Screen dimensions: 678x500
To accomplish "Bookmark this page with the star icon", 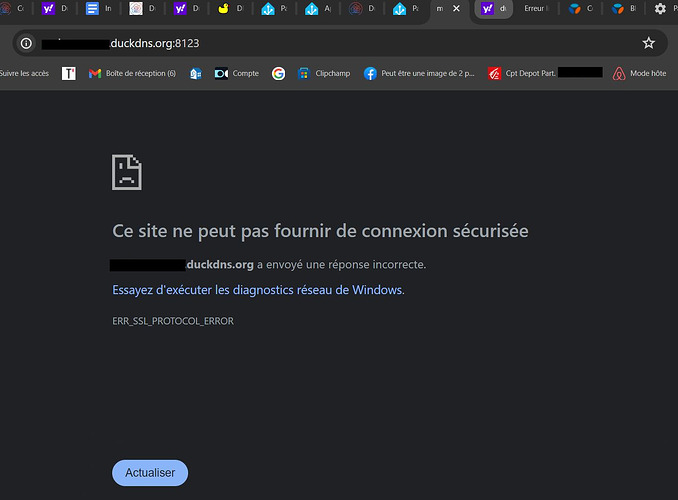I will pos(648,43).
